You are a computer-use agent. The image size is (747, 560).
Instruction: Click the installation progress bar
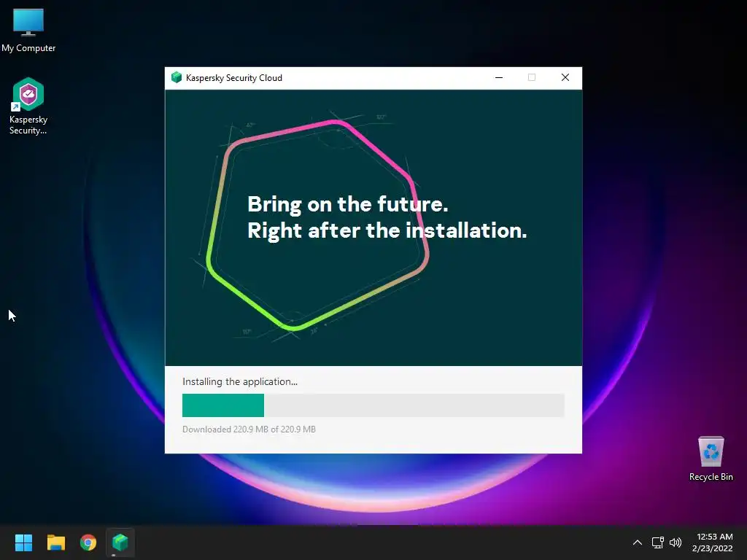(373, 405)
